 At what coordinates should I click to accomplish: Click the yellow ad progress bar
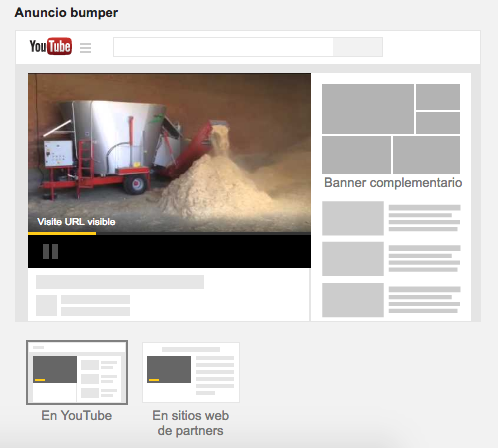click(x=62, y=233)
